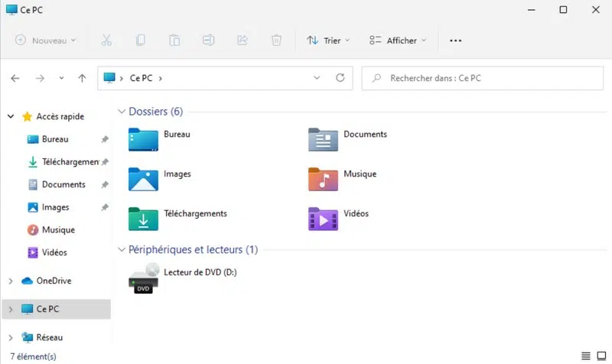Viewport: 612px width, 364px height.
Task: Go back with the left arrow
Action: coord(15,79)
